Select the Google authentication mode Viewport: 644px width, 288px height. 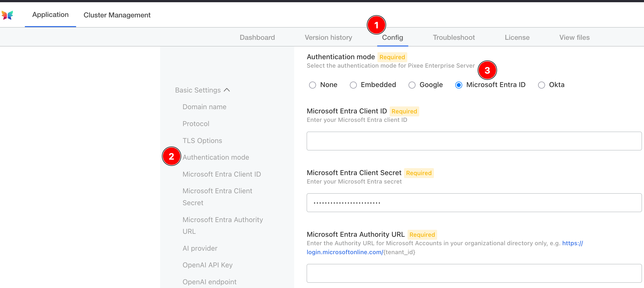412,85
